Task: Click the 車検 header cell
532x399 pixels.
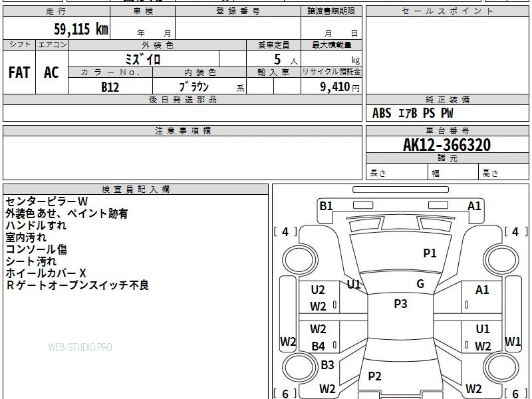Action: pos(143,11)
